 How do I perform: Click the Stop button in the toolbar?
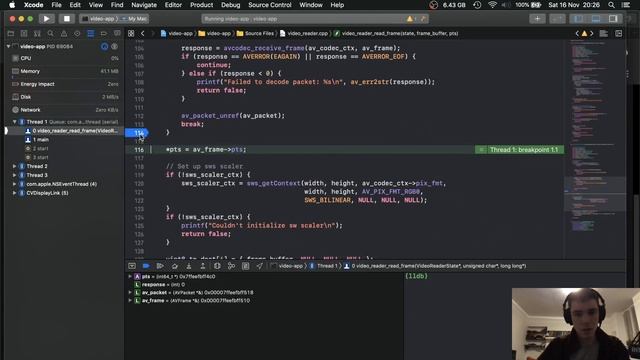(67, 19)
